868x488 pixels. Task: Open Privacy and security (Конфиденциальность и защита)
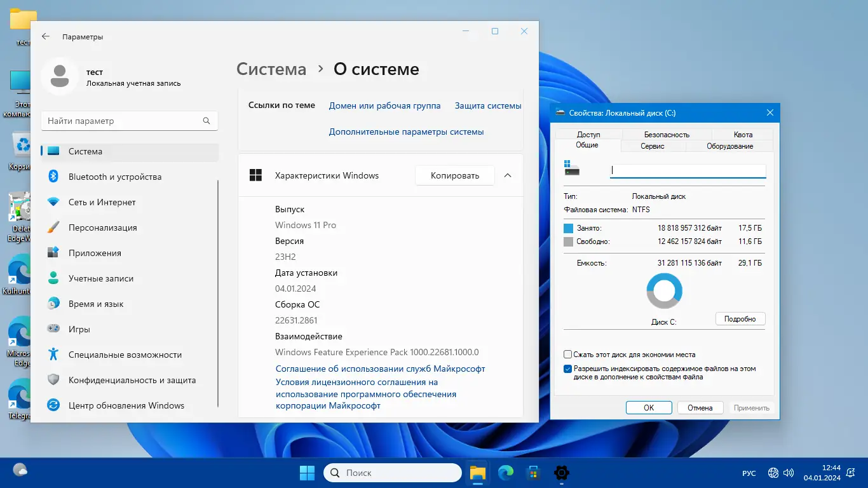(x=130, y=380)
